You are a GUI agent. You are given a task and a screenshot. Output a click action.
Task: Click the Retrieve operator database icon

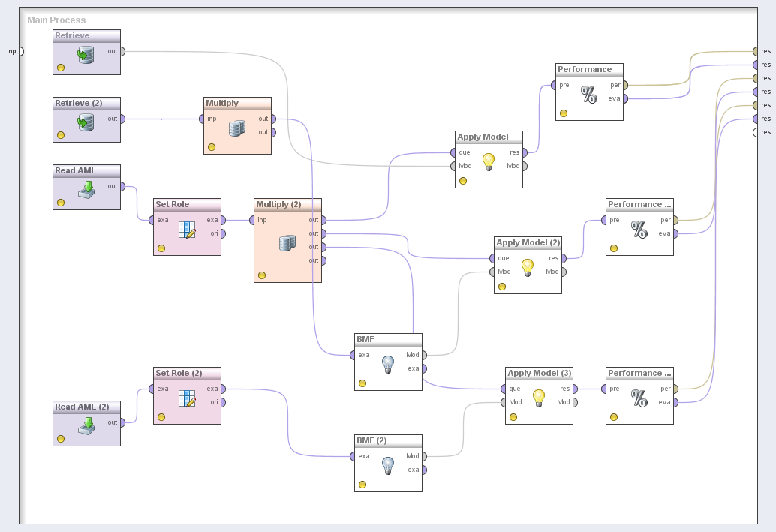[86, 55]
